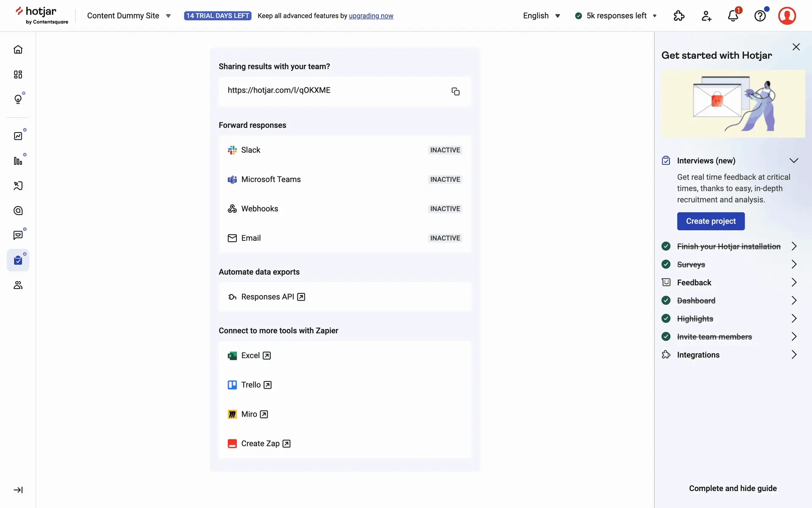This screenshot has height=508, width=812.
Task: Toggle Microsoft Teams INACTIVE status
Action: 445,179
